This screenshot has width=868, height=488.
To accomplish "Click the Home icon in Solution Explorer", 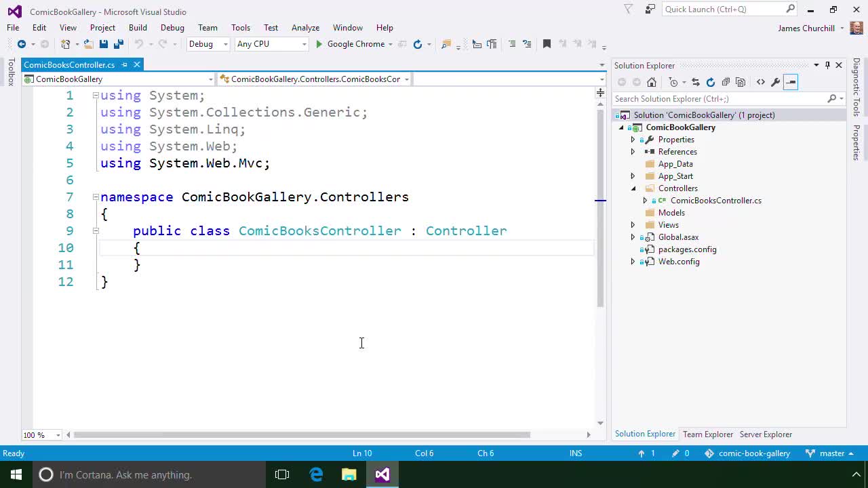I will click(x=651, y=82).
